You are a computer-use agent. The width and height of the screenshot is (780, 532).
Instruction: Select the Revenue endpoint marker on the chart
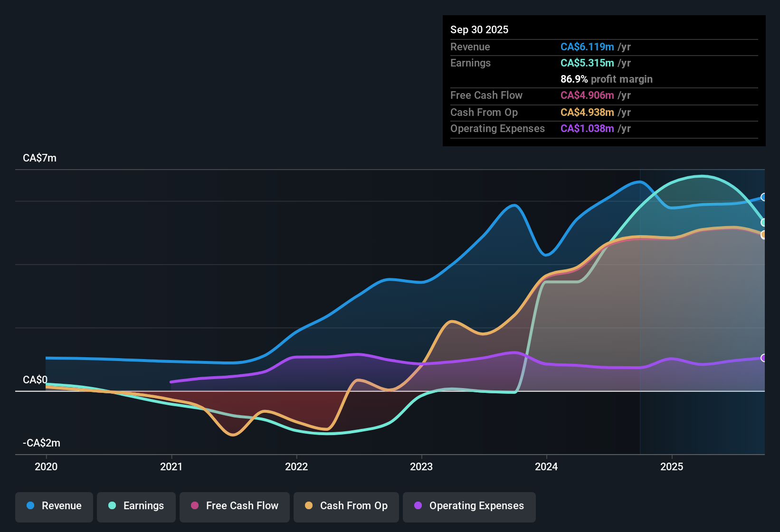point(763,196)
